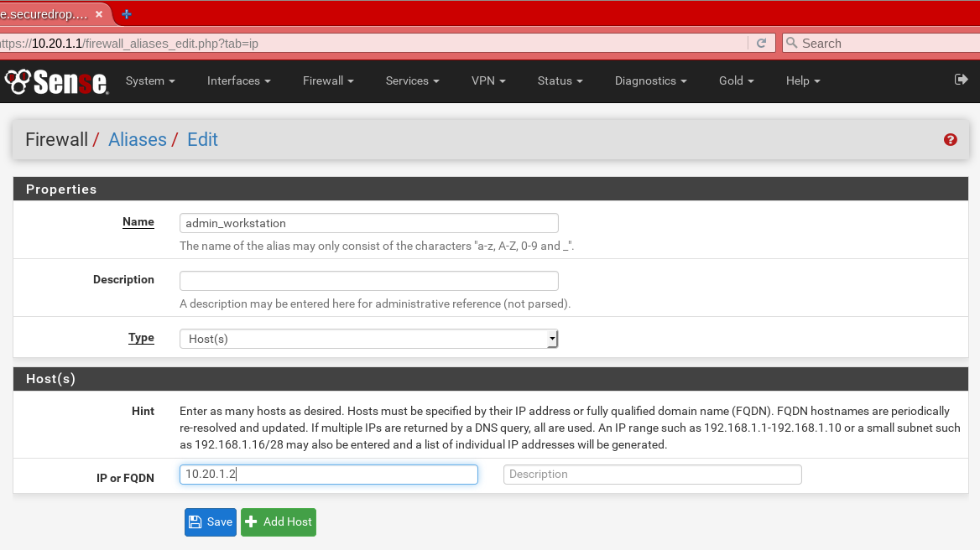Focus the Name field admin_workstation
The image size is (980, 550).
pos(368,223)
